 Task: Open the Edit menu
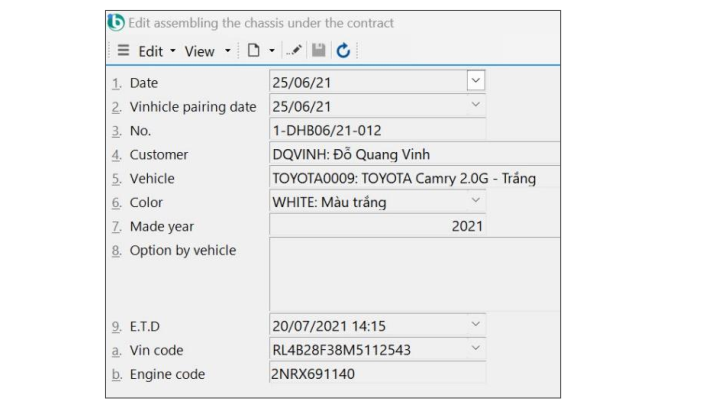(154, 52)
